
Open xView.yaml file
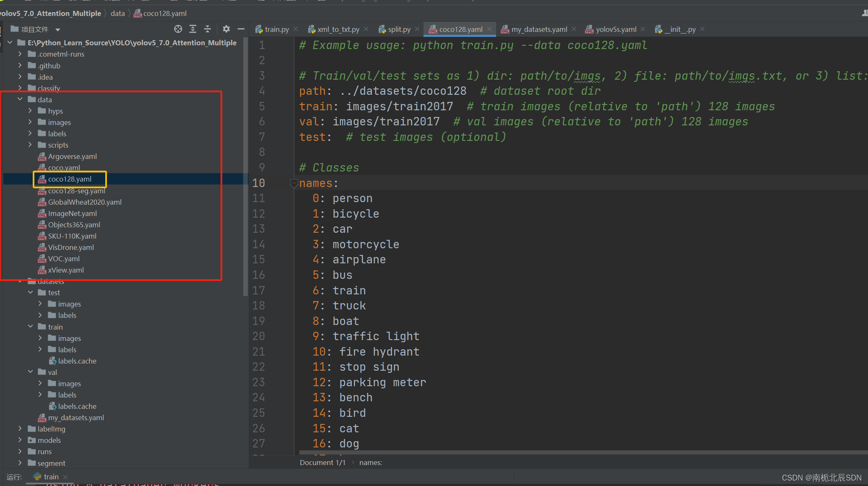[66, 270]
